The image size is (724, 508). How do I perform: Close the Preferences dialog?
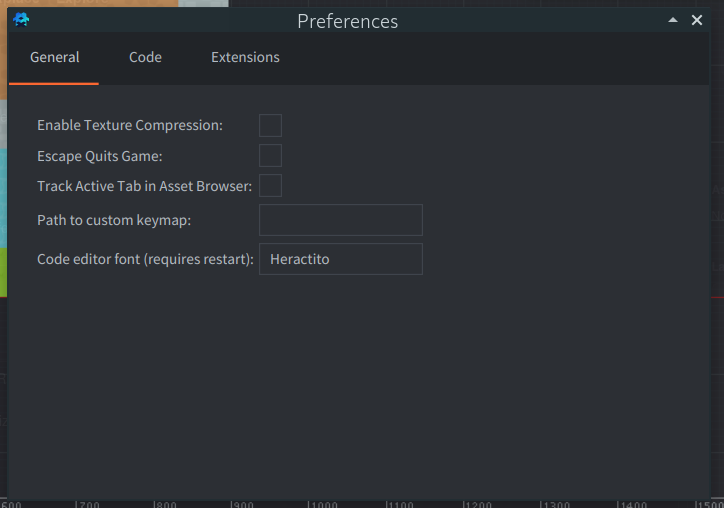pyautogui.click(x=697, y=20)
